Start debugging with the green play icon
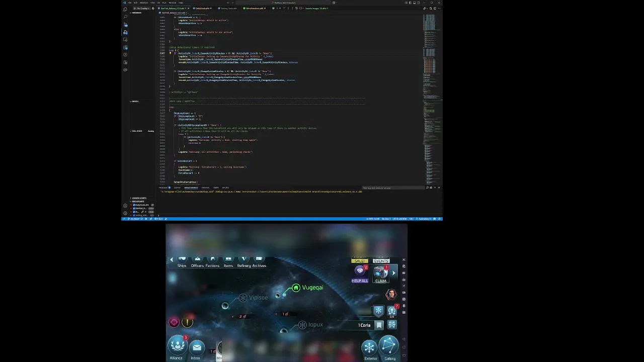 (134, 9)
